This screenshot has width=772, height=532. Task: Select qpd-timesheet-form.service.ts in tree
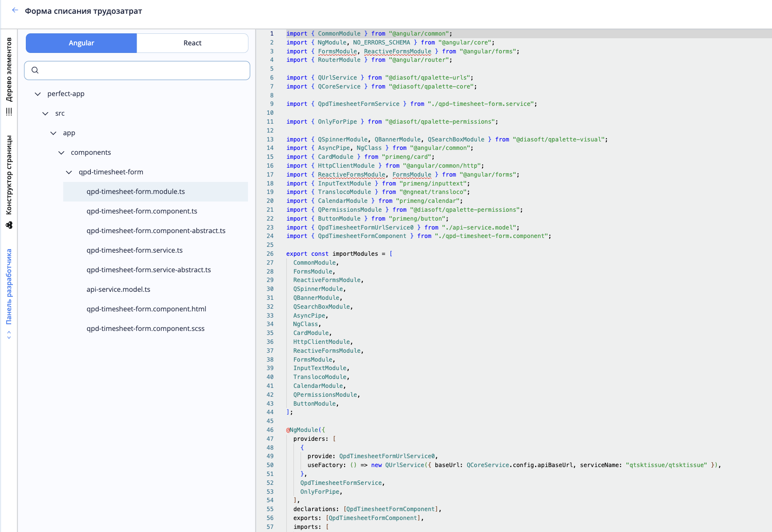[x=134, y=250]
